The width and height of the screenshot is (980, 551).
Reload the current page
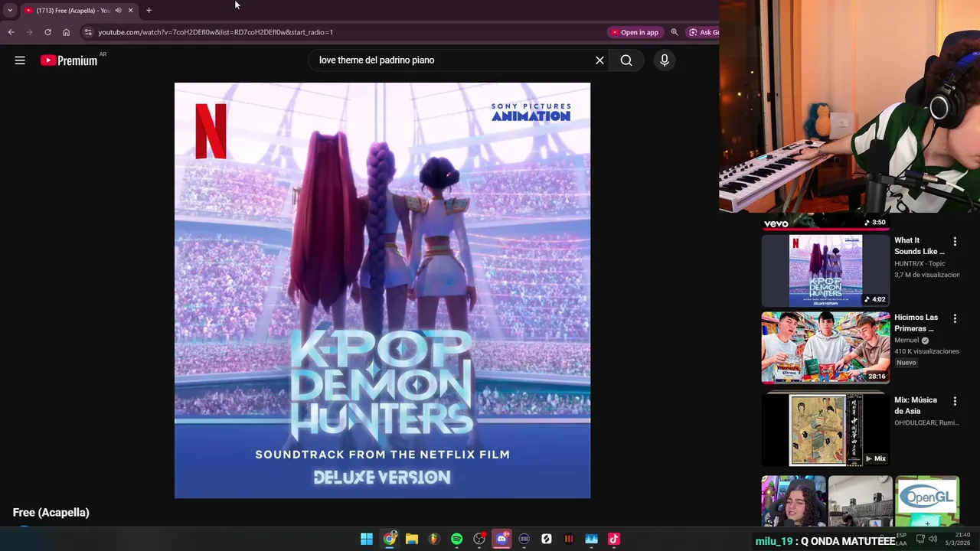pyautogui.click(x=47, y=32)
